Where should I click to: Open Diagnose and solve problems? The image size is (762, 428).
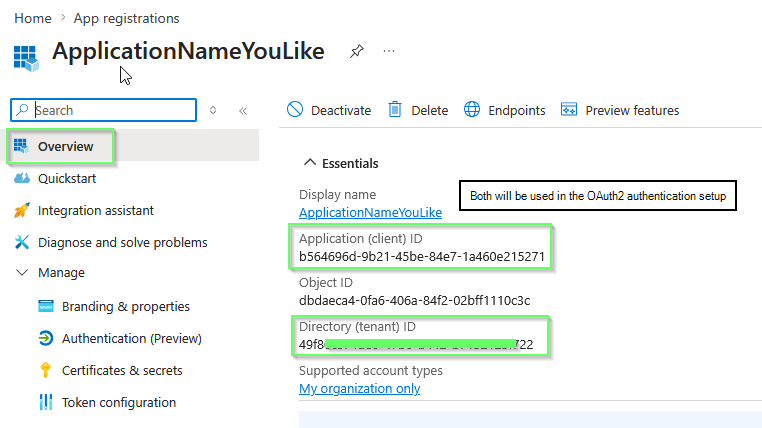[x=122, y=242]
